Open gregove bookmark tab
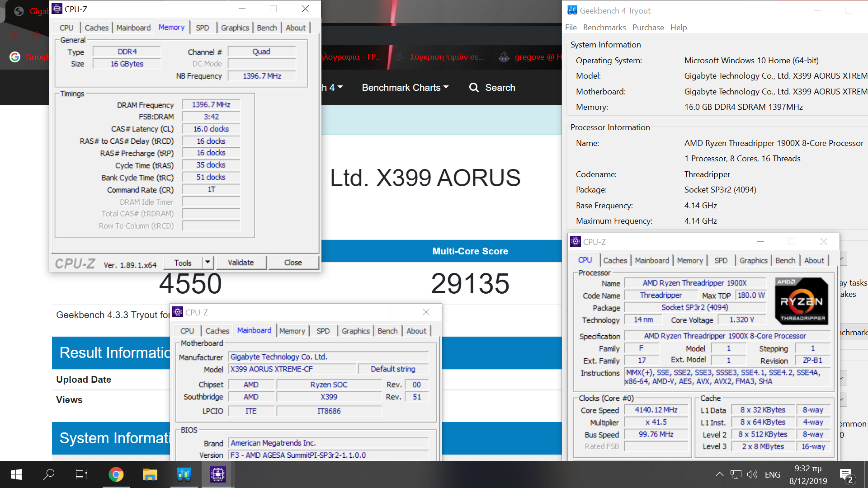The image size is (868, 488). [530, 57]
